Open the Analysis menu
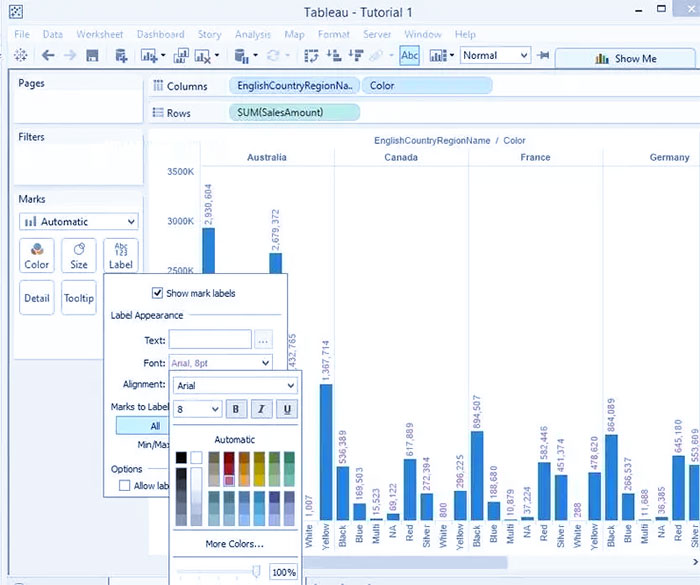Screen dimensions: 700x585 click(x=253, y=34)
